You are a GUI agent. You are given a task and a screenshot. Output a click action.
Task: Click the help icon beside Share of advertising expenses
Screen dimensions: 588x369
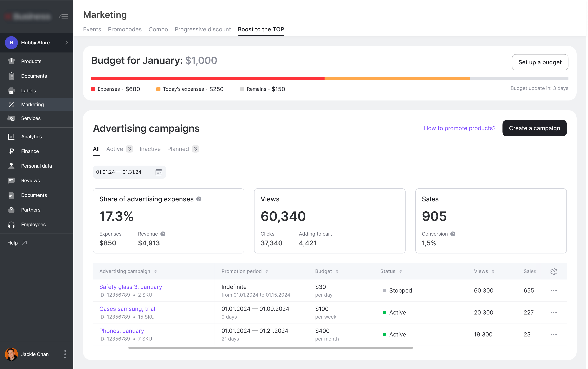[x=199, y=199]
